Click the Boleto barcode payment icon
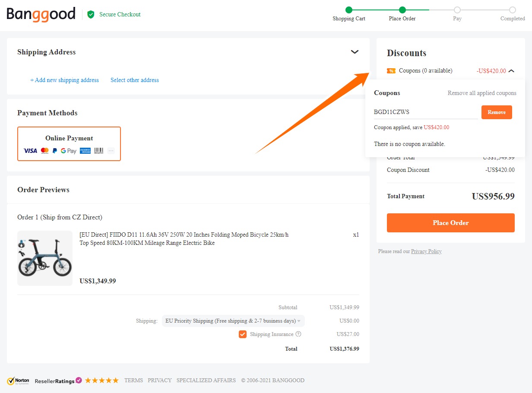The image size is (532, 393). click(99, 151)
